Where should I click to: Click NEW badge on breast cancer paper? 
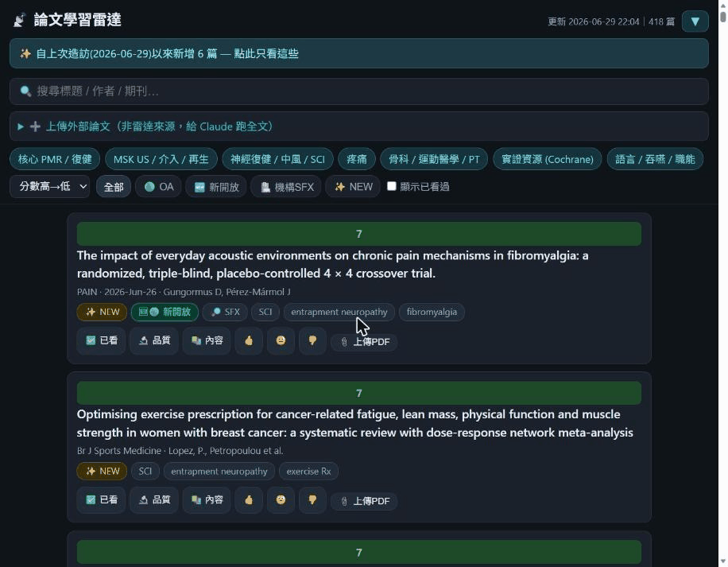[x=103, y=472]
